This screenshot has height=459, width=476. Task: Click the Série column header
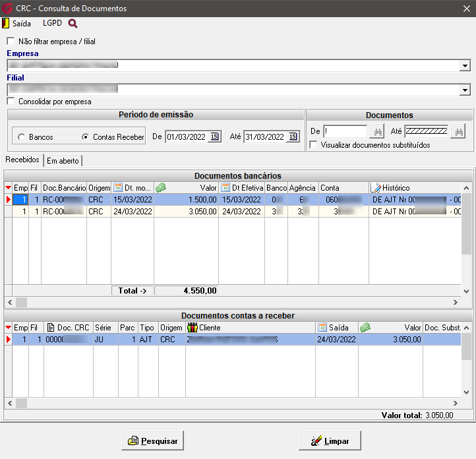tap(105, 328)
